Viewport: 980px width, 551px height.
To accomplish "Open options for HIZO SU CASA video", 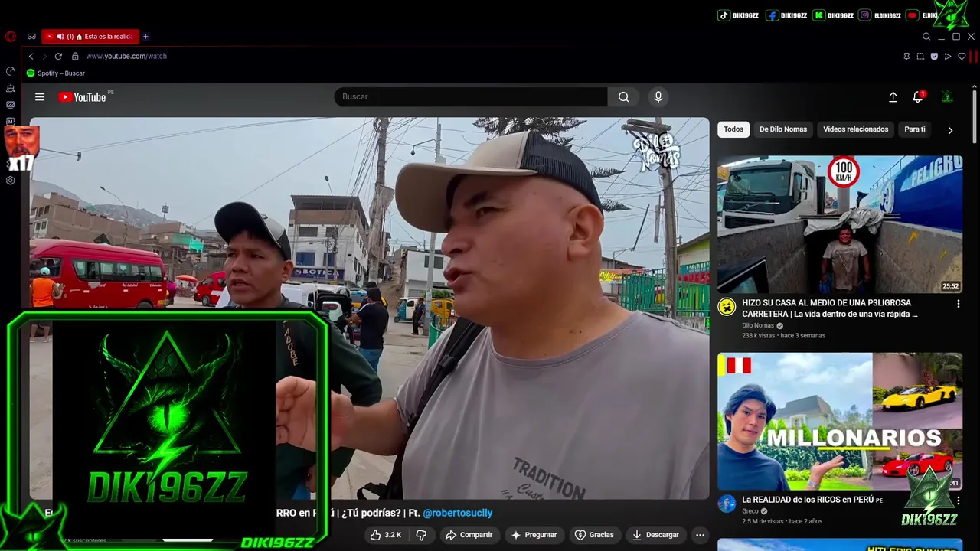I will click(958, 304).
